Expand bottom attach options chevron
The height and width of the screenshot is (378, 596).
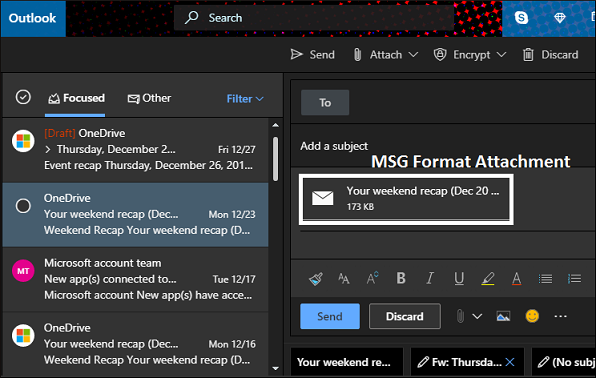[477, 316]
